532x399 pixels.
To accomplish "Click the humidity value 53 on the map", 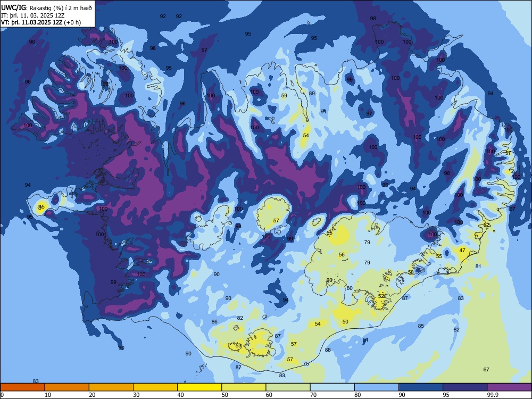I will point(238,346).
